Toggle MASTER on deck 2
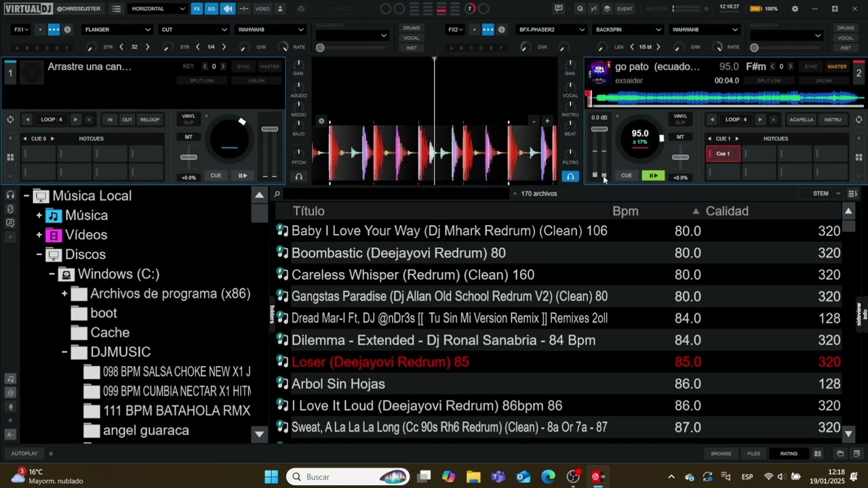Screen dimensions: 868x488 837,66
